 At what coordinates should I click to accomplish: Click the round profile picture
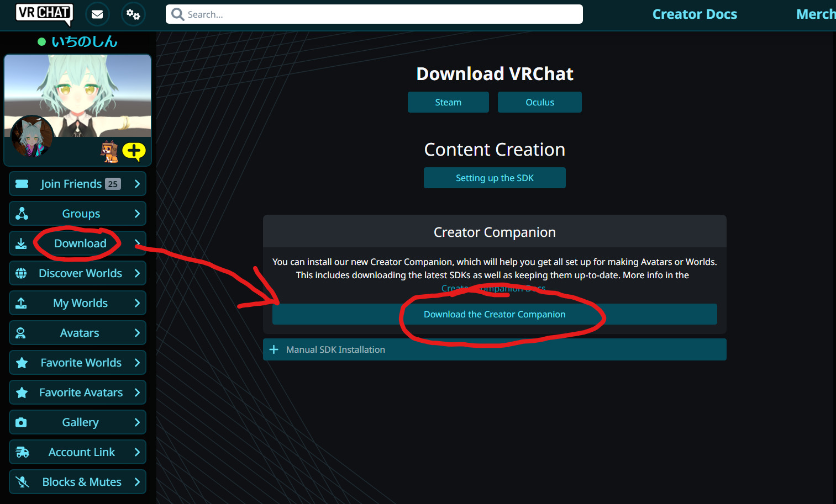(x=31, y=136)
